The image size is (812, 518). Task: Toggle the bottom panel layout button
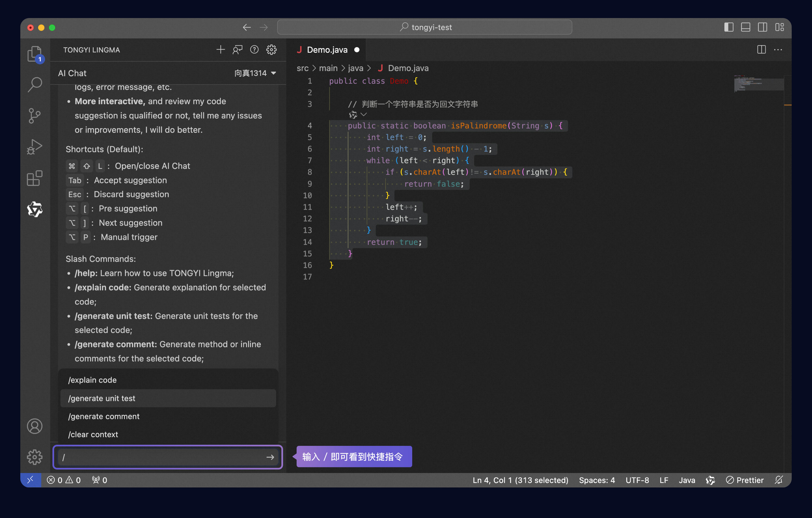point(745,27)
